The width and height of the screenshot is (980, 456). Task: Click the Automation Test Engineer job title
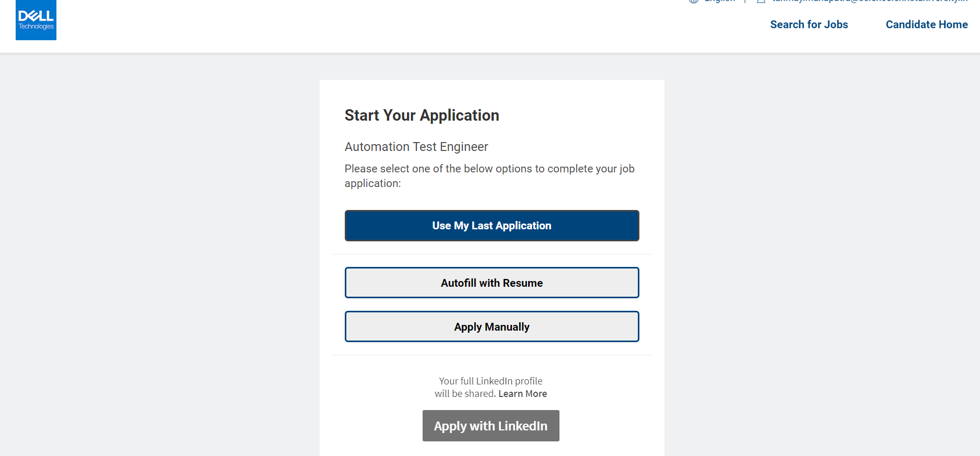(416, 147)
